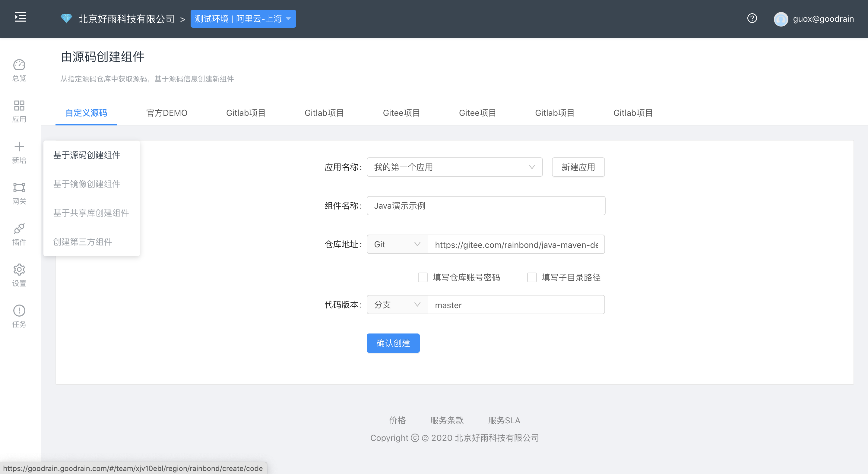868x474 pixels.
Task: Open the 服务条款 terms link
Action: point(447,420)
